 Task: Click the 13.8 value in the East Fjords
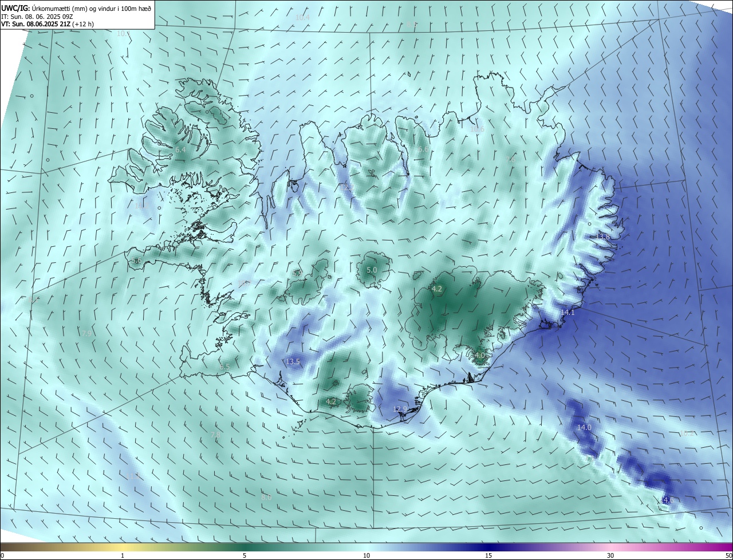(x=604, y=236)
